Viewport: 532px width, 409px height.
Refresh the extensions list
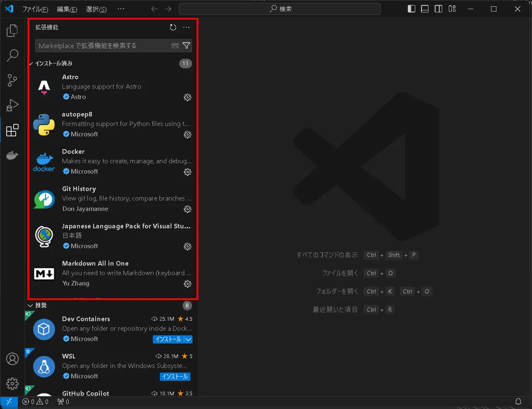pos(173,27)
